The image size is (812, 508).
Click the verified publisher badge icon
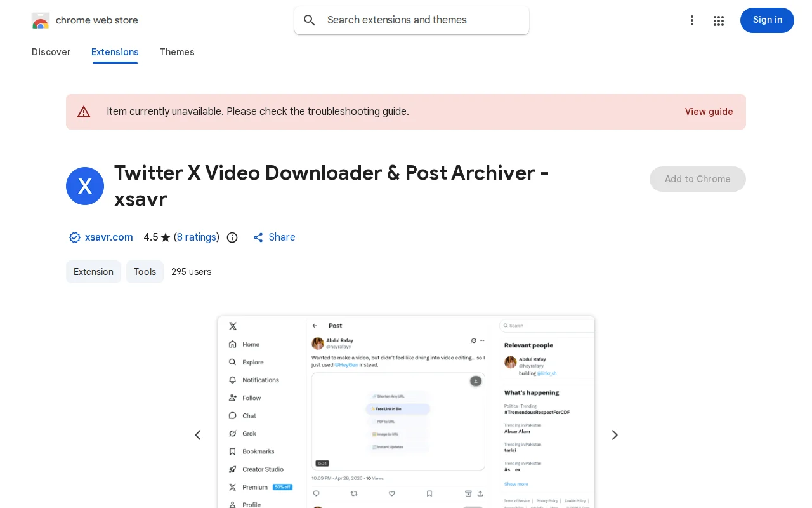75,237
